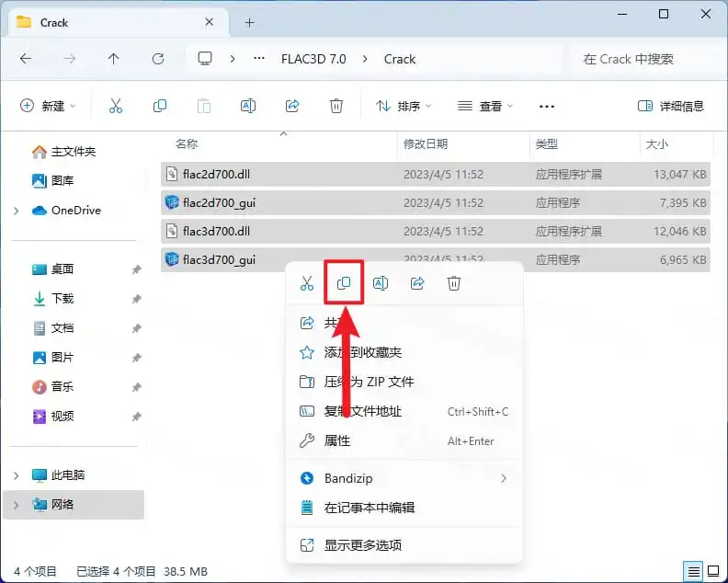Click the FLAC3D 7.0 breadcrumb

[x=313, y=59]
